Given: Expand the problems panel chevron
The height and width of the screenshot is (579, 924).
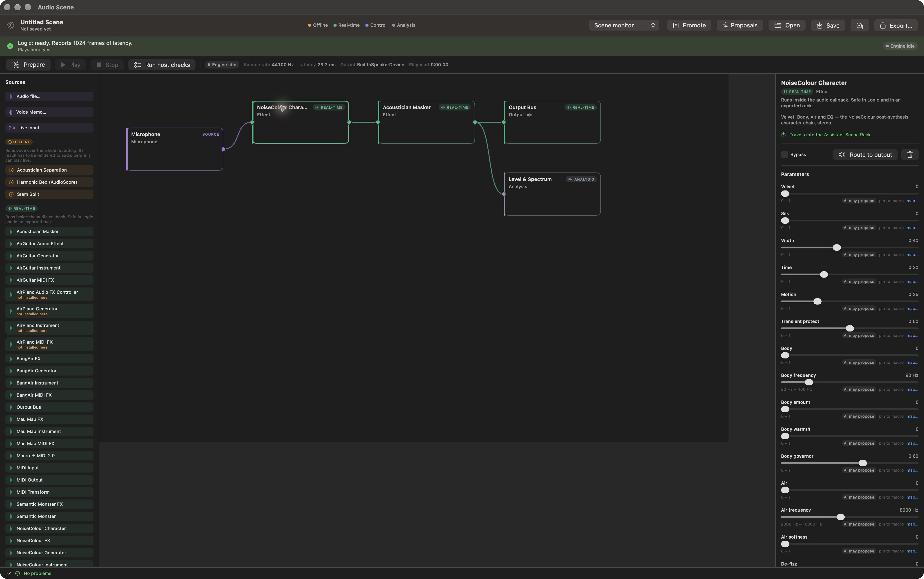Looking at the screenshot, I should [9, 573].
